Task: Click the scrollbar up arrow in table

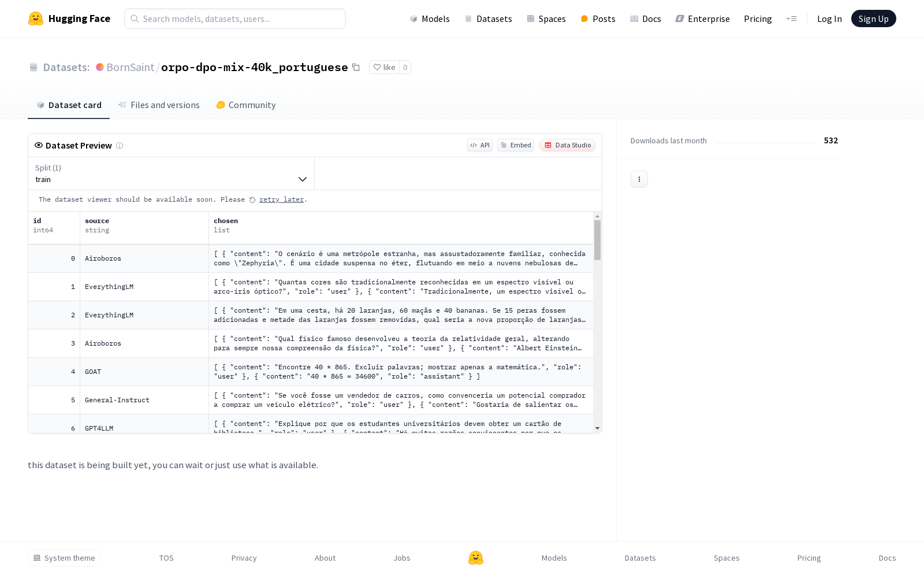Action: point(597,216)
